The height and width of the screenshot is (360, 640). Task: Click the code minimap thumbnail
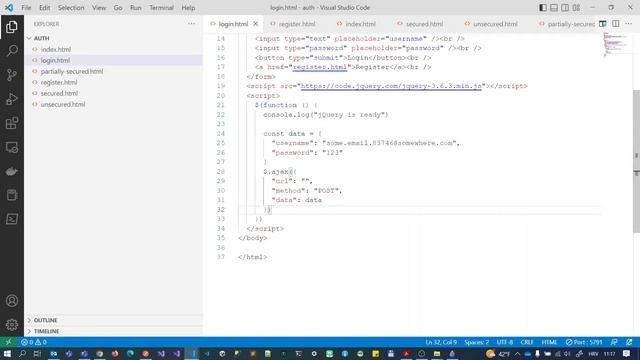pyautogui.click(x=616, y=44)
